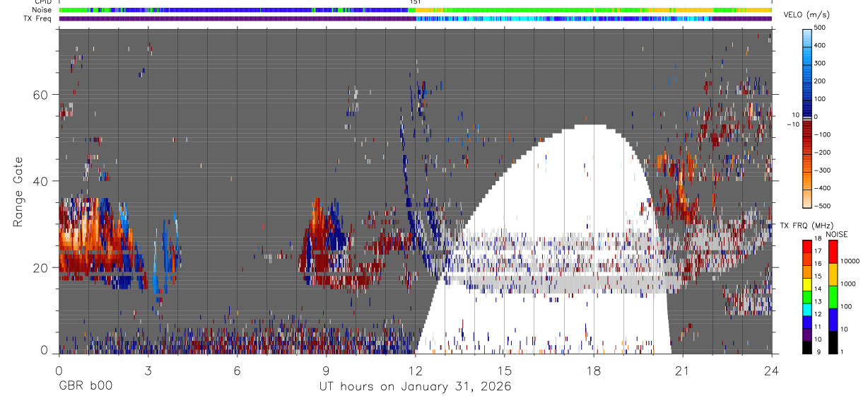
Task: Click the '12' tick label on the UT hours axis
Action: pos(415,371)
